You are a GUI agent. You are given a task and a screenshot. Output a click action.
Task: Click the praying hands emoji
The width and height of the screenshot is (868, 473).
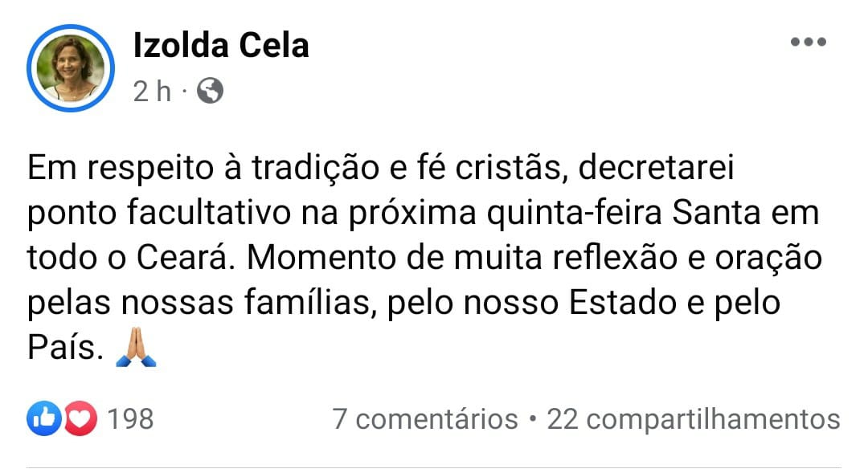click(x=136, y=348)
